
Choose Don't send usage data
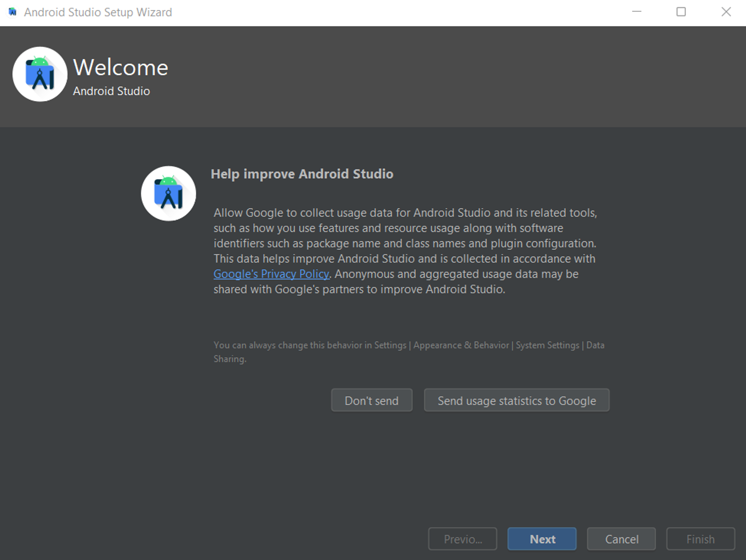point(371,400)
